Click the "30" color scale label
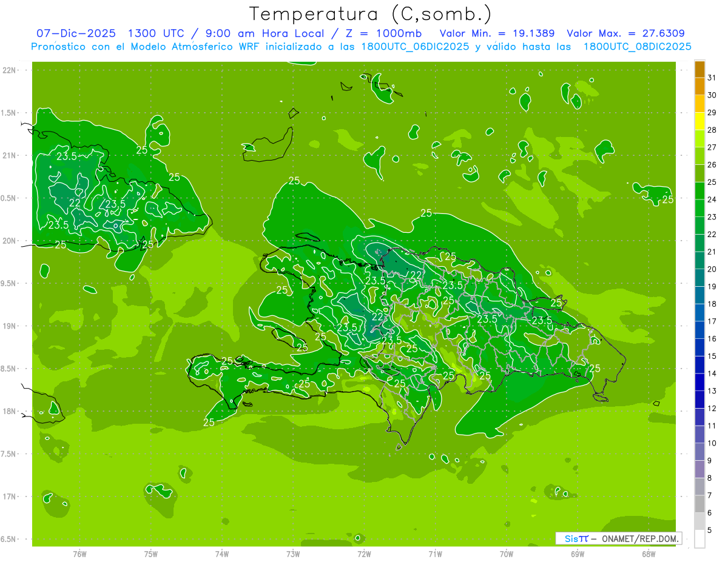 point(712,95)
